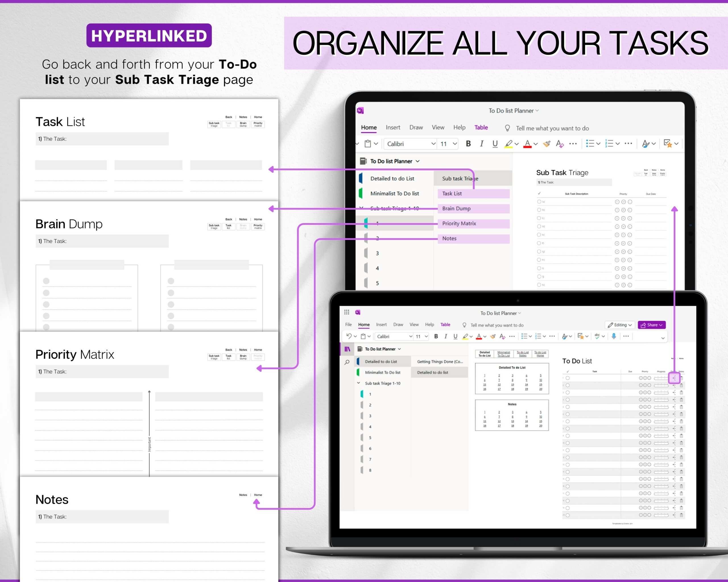Open the Brain Dump page link
This screenshot has height=582, width=728.
[x=456, y=209]
